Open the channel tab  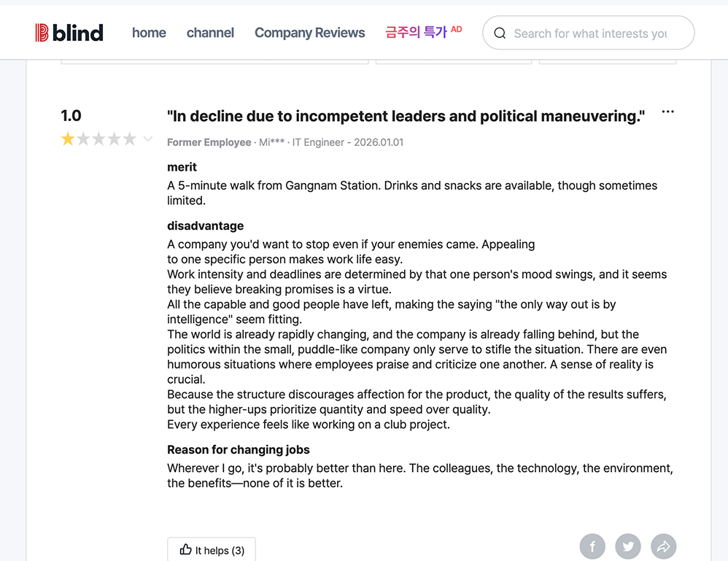pyautogui.click(x=210, y=33)
